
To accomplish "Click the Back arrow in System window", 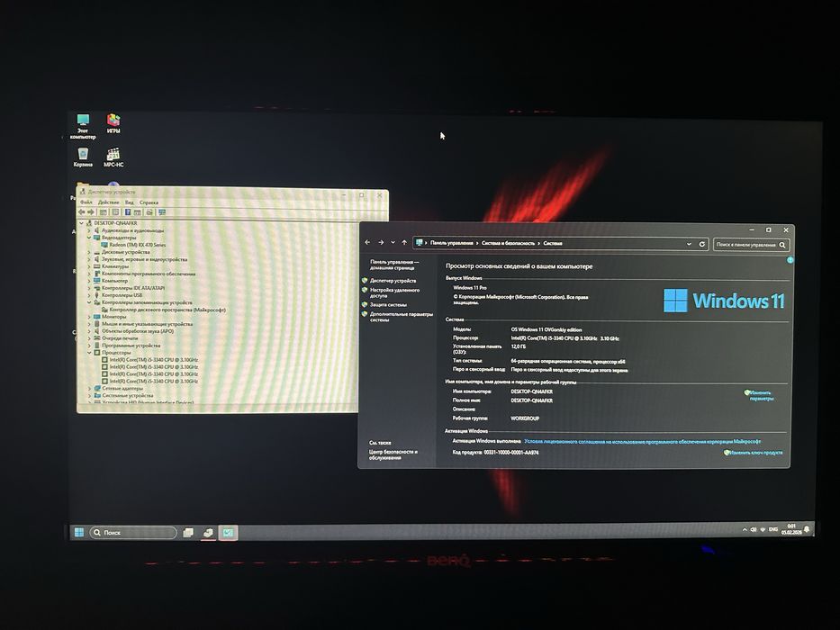I will (367, 243).
